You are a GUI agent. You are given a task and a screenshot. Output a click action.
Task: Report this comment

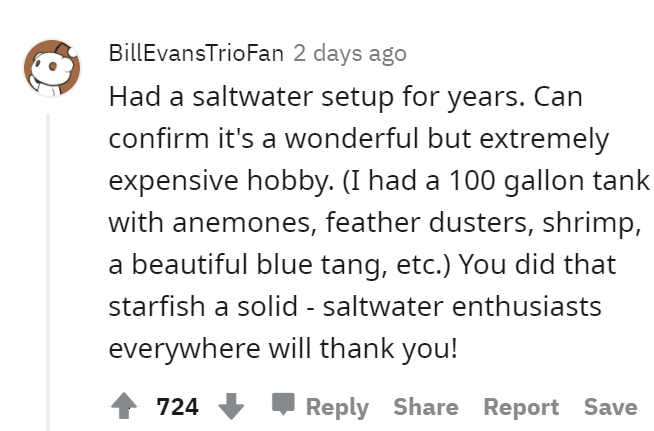521,407
